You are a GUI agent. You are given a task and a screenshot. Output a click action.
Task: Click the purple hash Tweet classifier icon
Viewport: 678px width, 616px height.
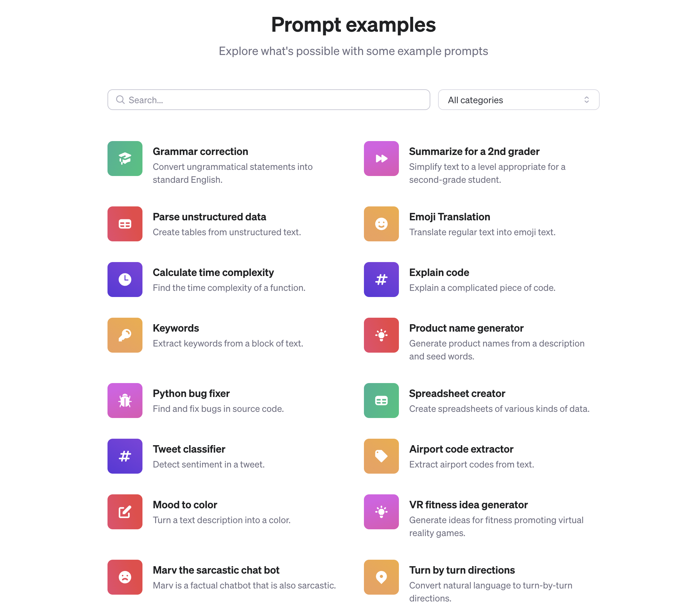coord(125,456)
